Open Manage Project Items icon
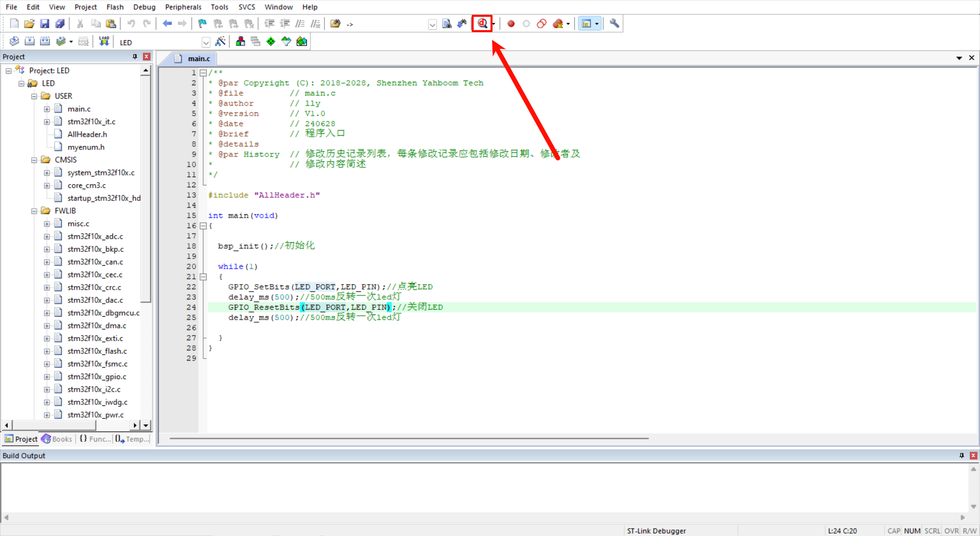This screenshot has width=980, height=536. click(x=240, y=42)
